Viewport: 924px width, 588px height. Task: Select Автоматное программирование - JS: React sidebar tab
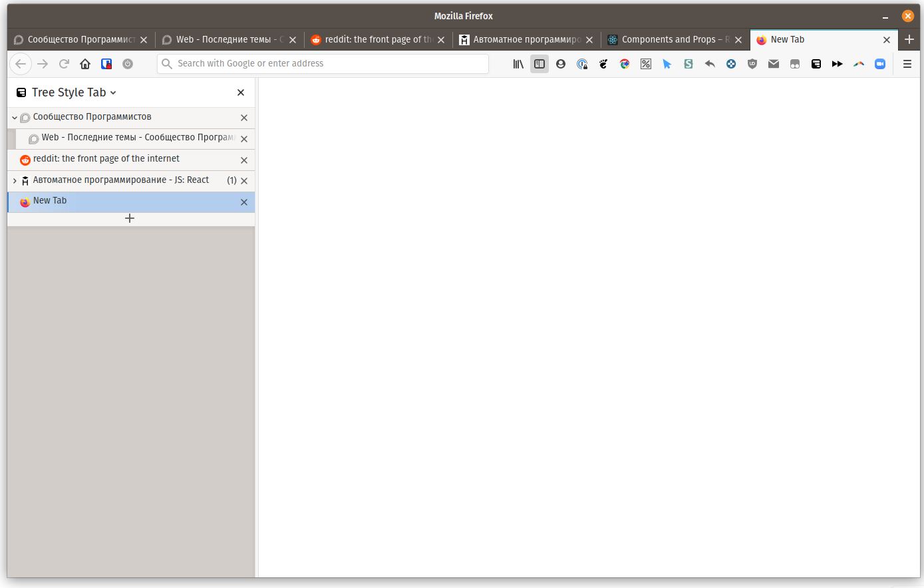pos(131,181)
